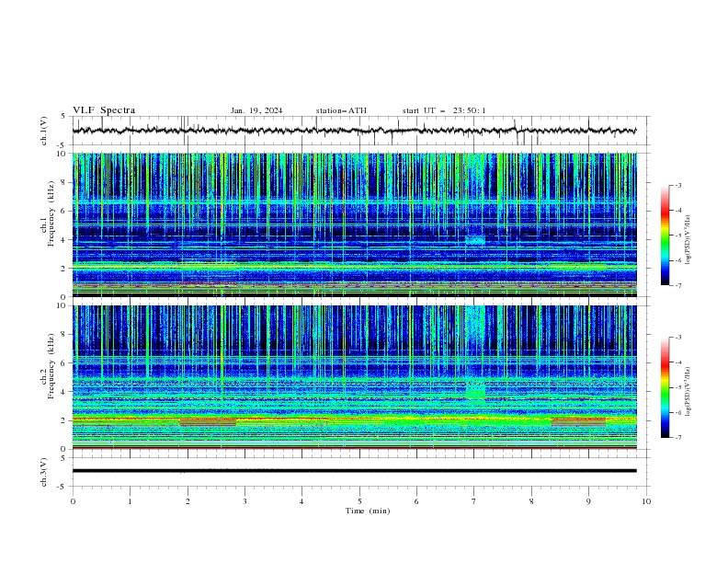Click the "start UT = 23:50:1" text

click(x=444, y=110)
